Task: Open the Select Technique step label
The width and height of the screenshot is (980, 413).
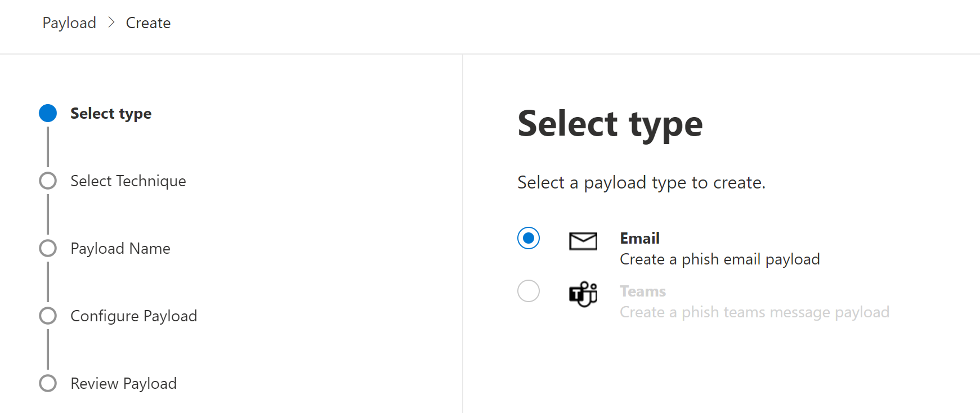Action: (x=128, y=181)
